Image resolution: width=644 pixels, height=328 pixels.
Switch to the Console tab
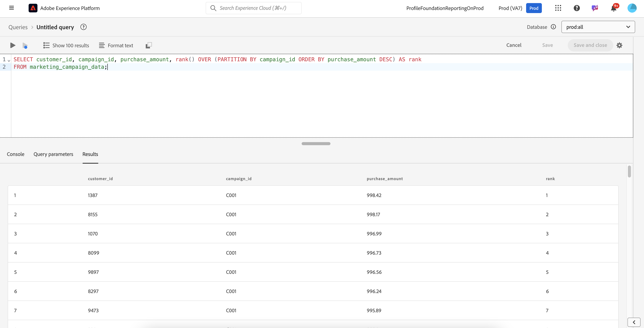point(16,154)
